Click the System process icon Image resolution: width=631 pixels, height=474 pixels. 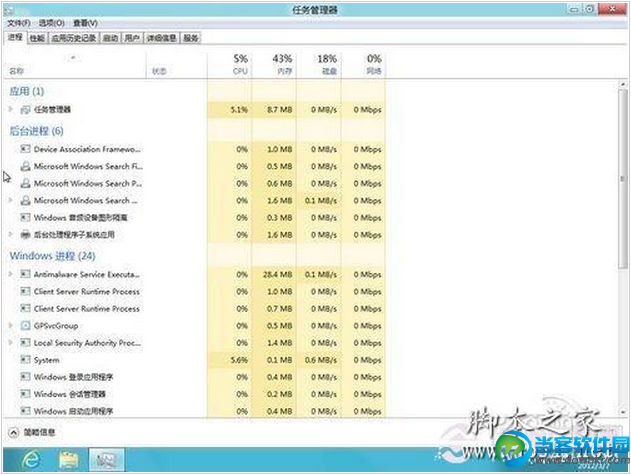tap(25, 360)
